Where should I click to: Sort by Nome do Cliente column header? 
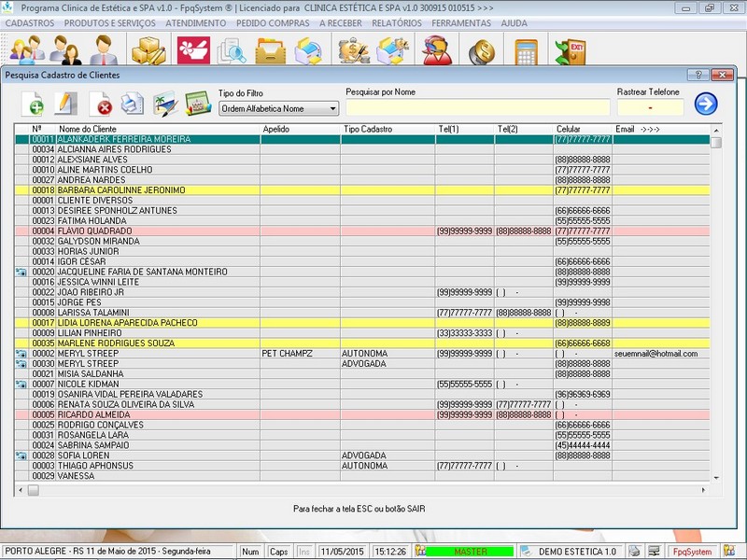pyautogui.click(x=88, y=129)
